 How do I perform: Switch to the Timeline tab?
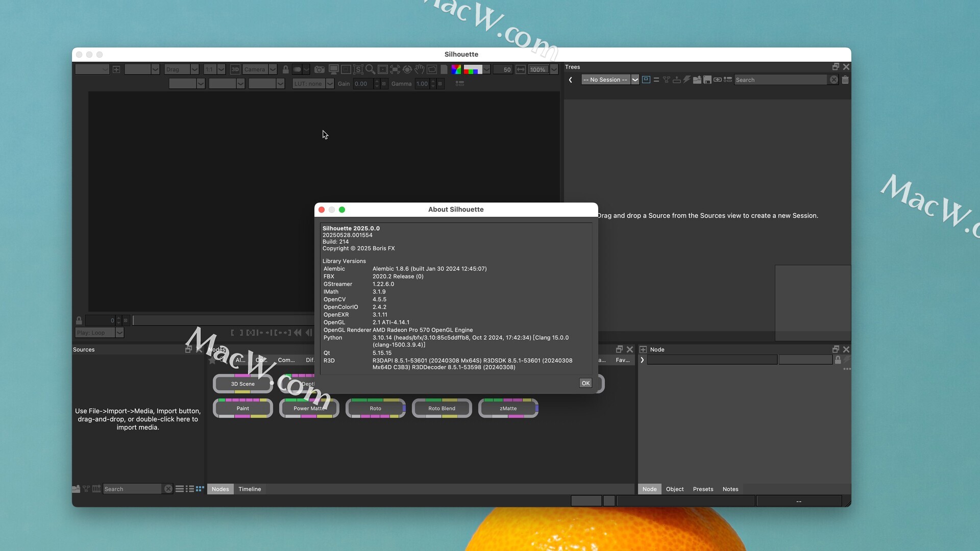250,489
